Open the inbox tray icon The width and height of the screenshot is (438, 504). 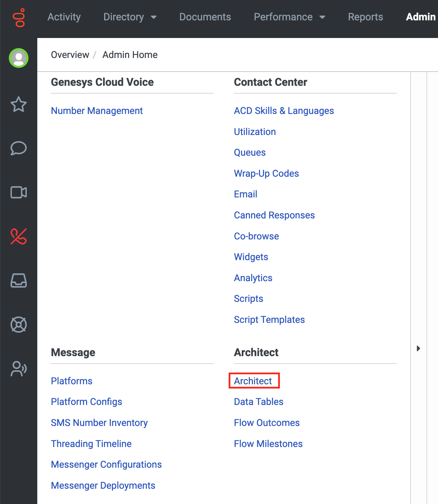click(x=19, y=280)
